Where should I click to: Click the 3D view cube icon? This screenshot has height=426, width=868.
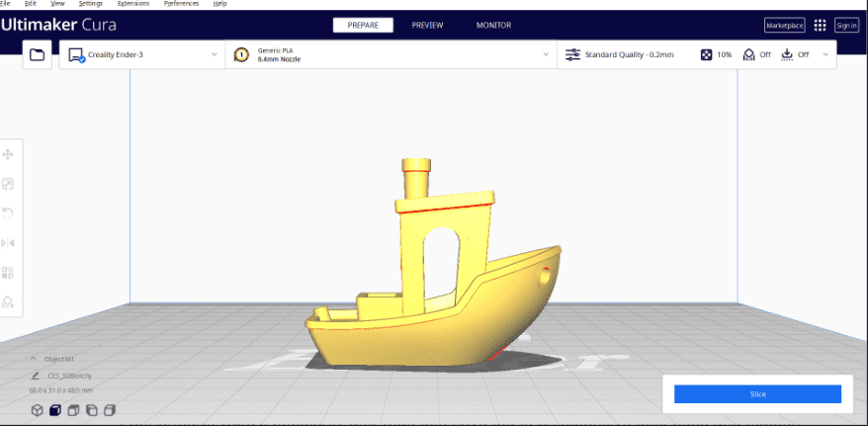coord(37,410)
